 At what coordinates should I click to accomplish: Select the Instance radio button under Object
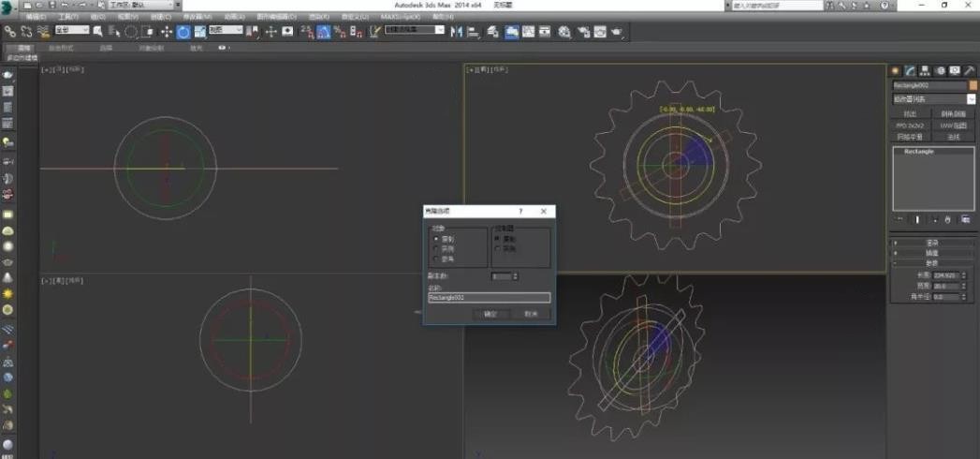tap(435, 248)
